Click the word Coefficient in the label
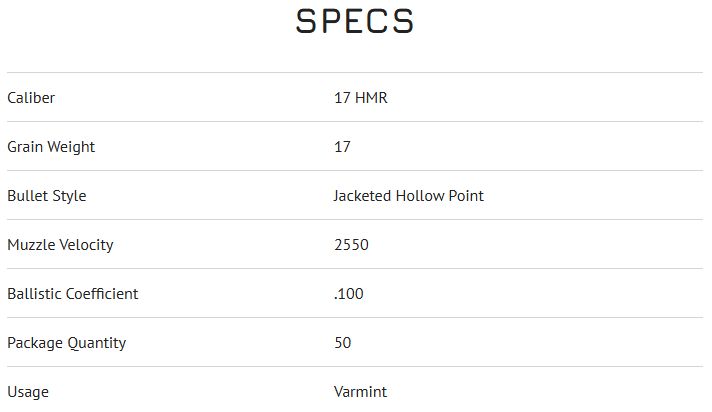Screen dimensions: 712x412 [x=102, y=294]
